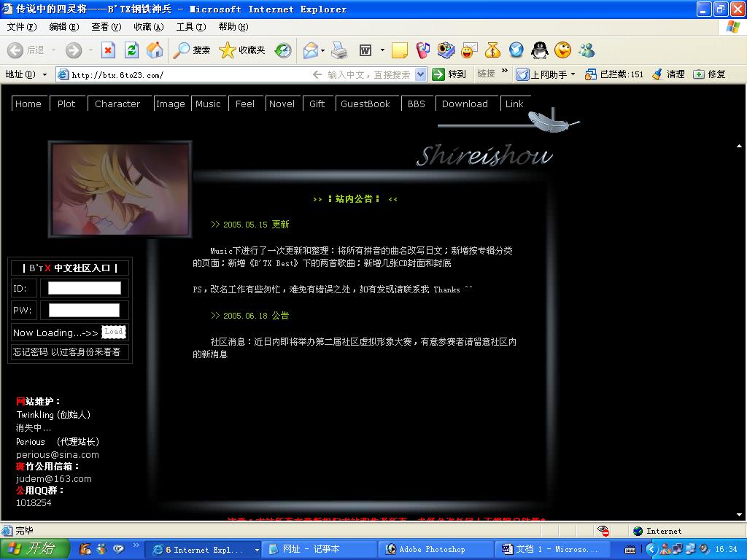This screenshot has width=747, height=560.
Task: Open the Search (搜索) magnifier button
Action: tap(191, 50)
